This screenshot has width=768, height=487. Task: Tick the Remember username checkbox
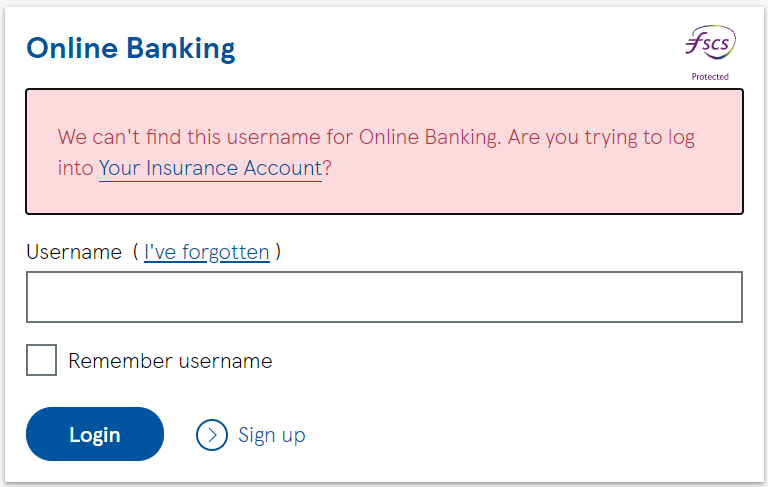click(x=42, y=360)
